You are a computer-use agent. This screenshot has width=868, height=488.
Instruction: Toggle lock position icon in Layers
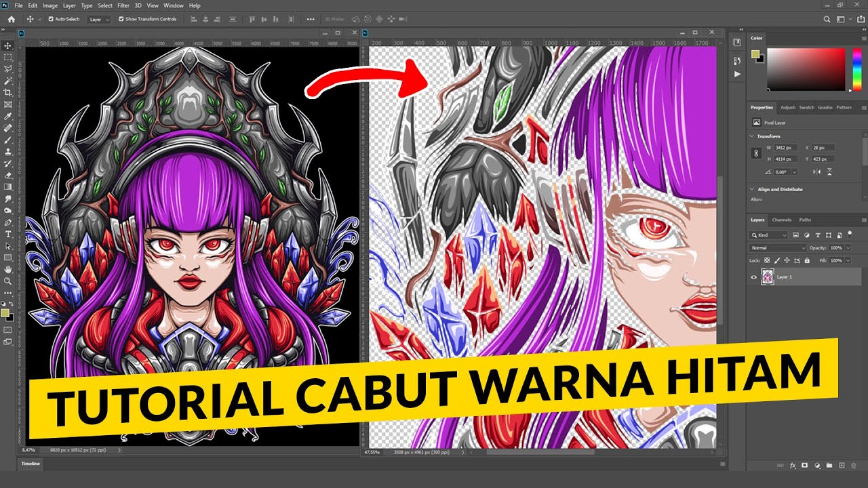pos(786,260)
